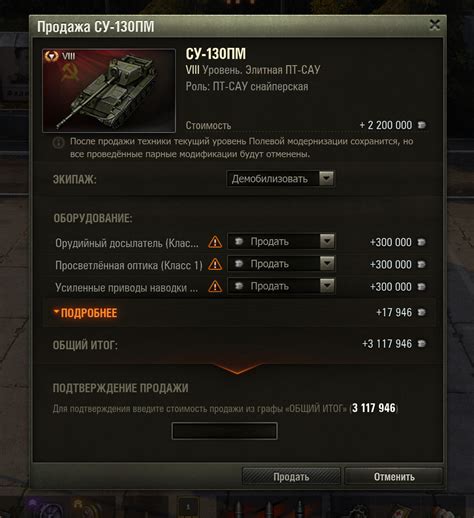Image resolution: width=474 pixels, height=518 pixels.
Task: Click the elite status badge on tank image
Action: [x=51, y=56]
